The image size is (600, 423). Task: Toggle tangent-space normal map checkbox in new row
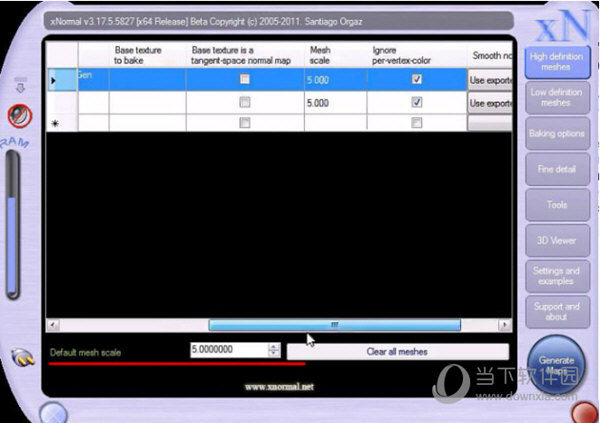pyautogui.click(x=245, y=123)
